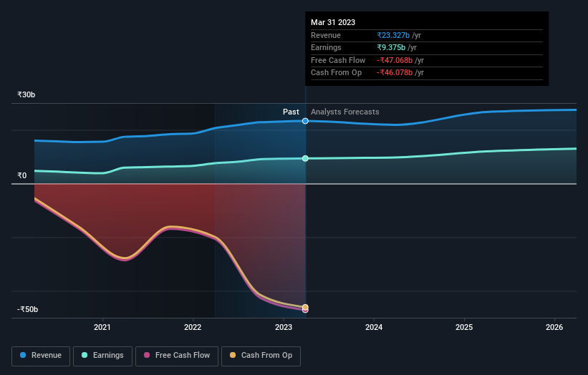588x375 pixels.
Task: Toggle the Free Cash Flow legend button
Action: pyautogui.click(x=177, y=356)
